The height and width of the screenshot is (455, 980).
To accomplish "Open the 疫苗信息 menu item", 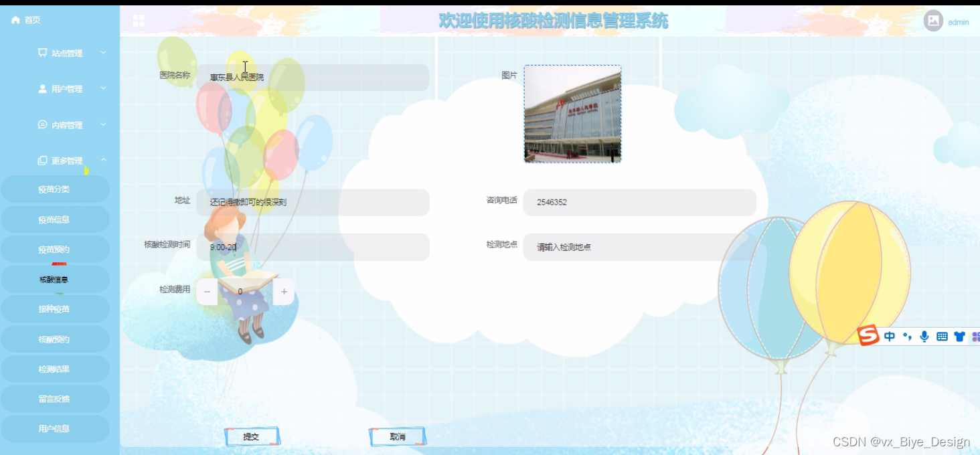I will click(x=55, y=219).
